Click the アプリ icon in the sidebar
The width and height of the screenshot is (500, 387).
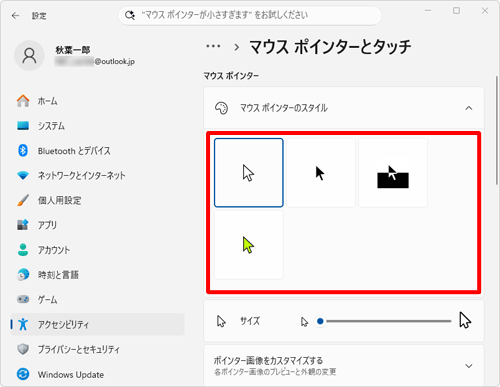click(23, 225)
